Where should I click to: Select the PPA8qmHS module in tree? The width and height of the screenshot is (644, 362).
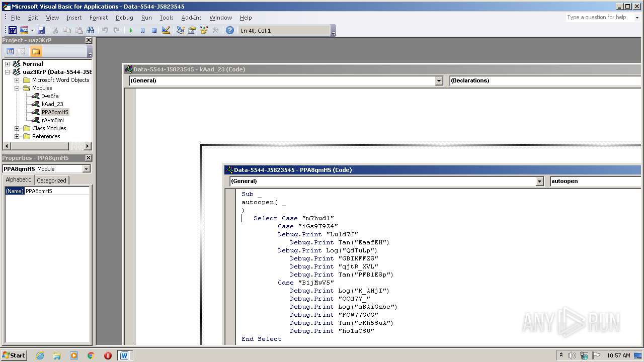click(55, 112)
